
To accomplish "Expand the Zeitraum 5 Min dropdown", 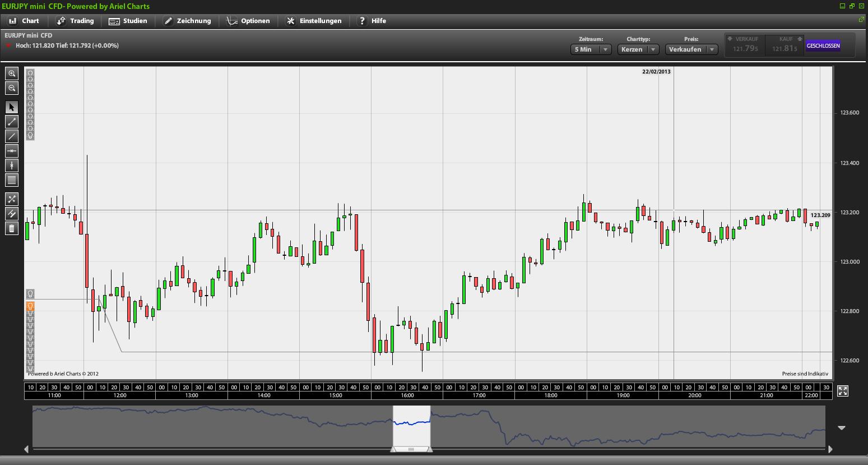I will coord(591,49).
